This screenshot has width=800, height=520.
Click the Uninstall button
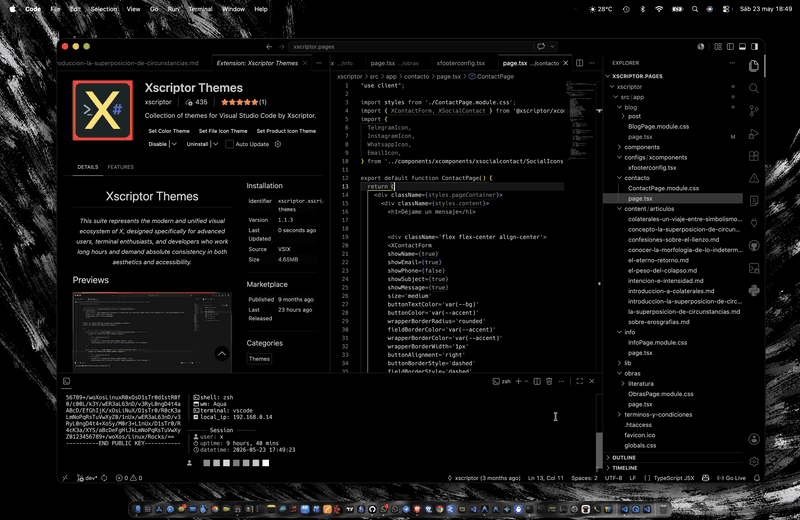(197, 144)
